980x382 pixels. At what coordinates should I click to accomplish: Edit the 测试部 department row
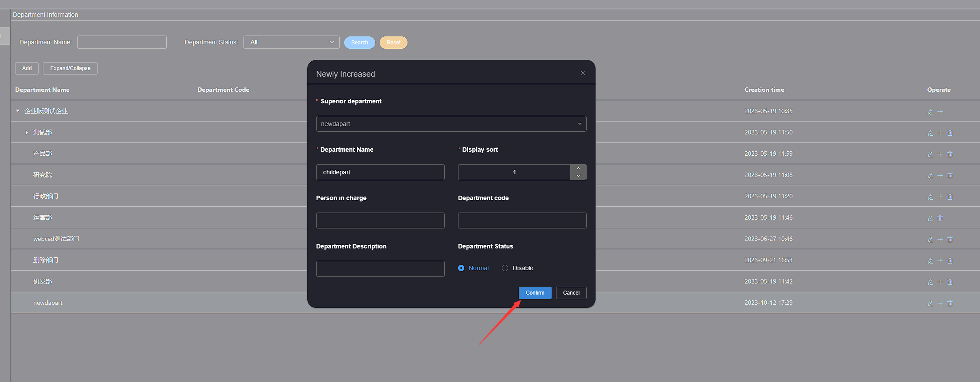coord(930,133)
